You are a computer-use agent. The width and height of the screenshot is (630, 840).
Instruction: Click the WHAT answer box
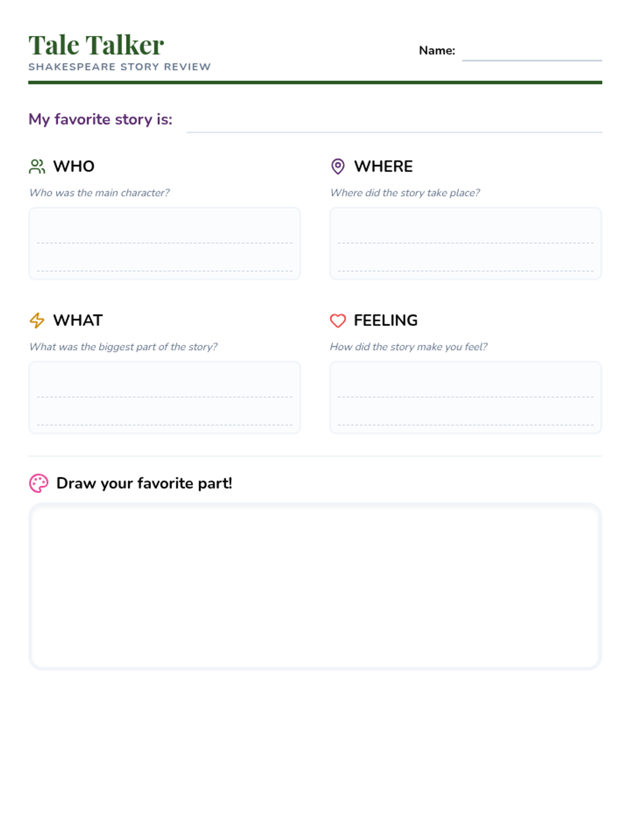(x=164, y=397)
